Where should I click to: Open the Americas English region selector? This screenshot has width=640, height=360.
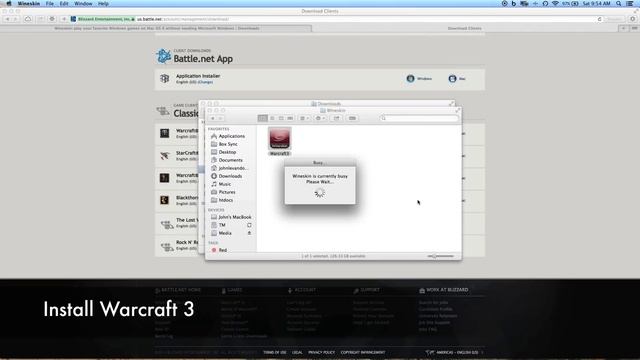tap(454, 353)
